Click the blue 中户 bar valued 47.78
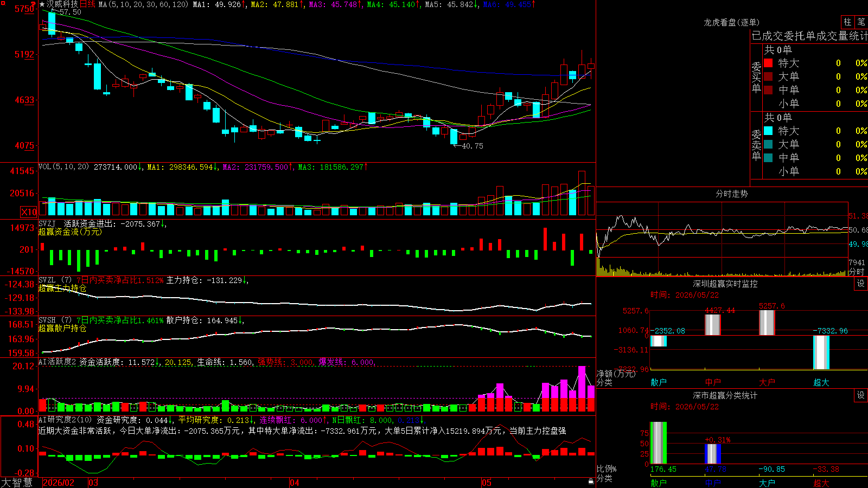This screenshot has height=488, width=868. (x=713, y=454)
